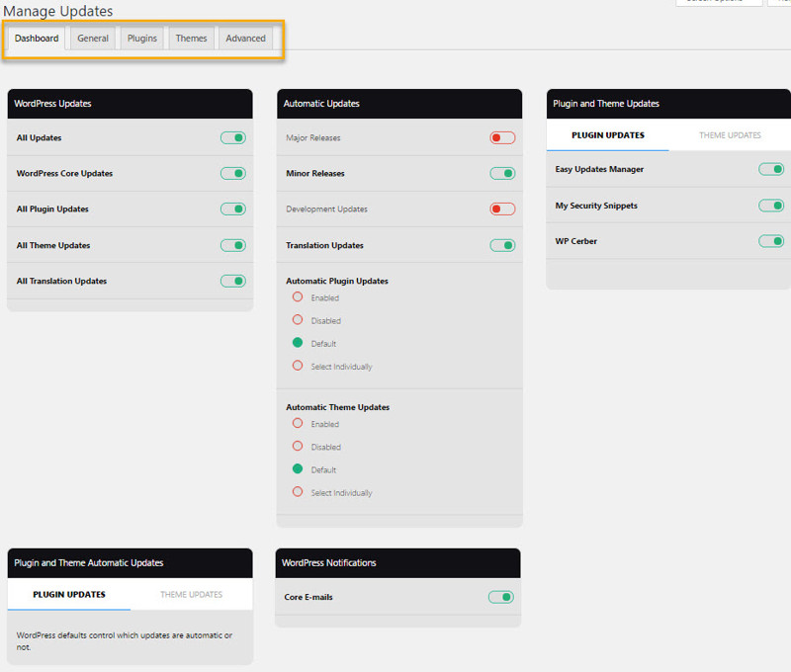
Task: Choose Select Individually for Automatic Theme Updates
Action: [x=297, y=492]
